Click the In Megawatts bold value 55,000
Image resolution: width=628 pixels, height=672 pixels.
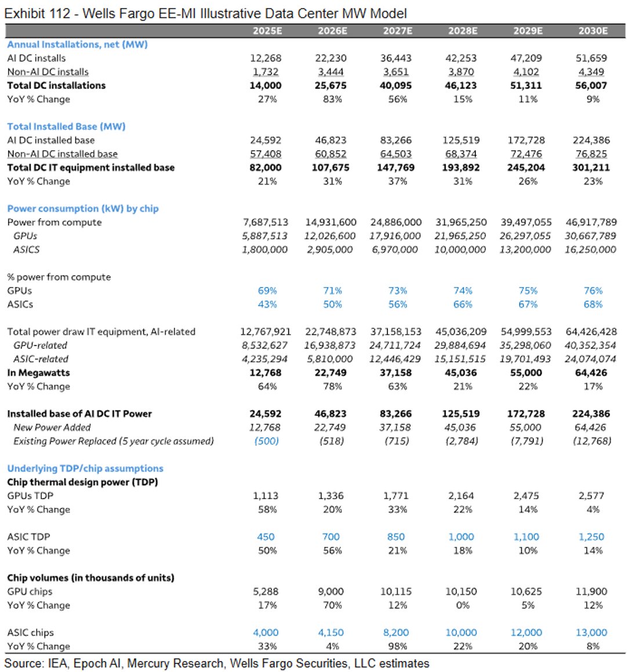(x=526, y=373)
